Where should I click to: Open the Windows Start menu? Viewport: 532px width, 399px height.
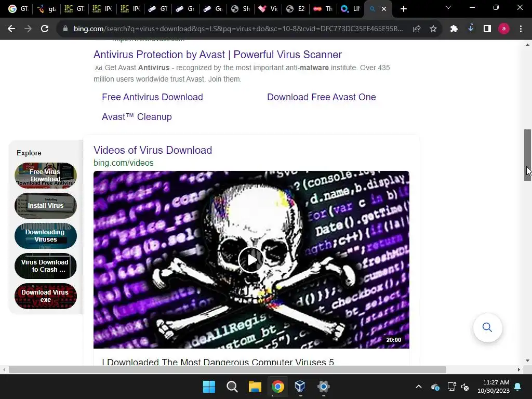click(x=209, y=387)
